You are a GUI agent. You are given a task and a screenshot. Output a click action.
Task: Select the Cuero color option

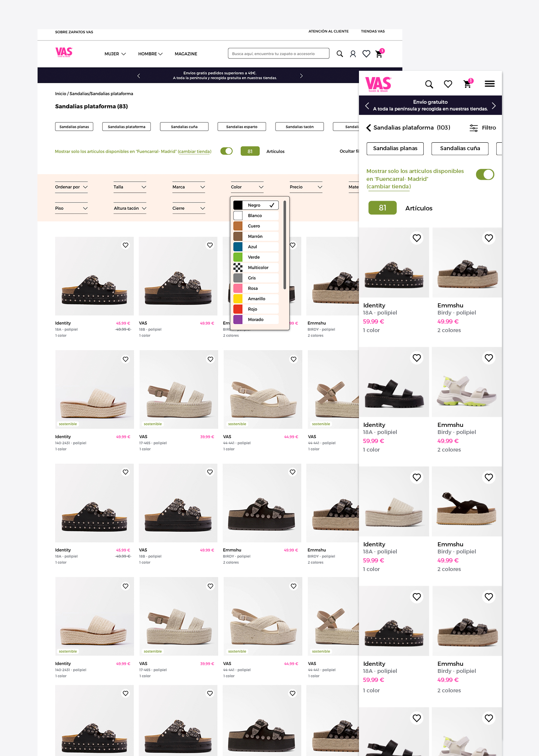256,226
